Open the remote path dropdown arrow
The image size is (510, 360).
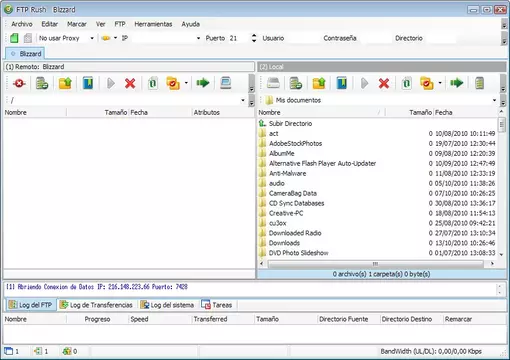(243, 100)
